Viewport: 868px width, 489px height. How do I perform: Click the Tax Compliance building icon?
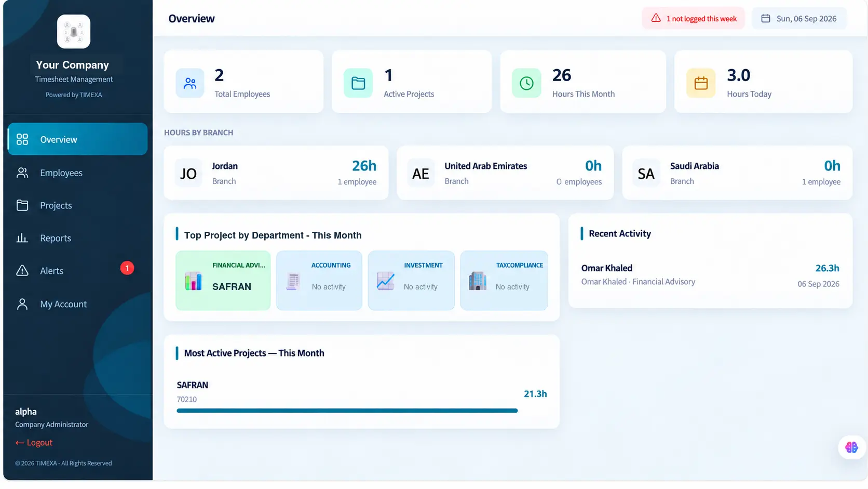tap(478, 281)
